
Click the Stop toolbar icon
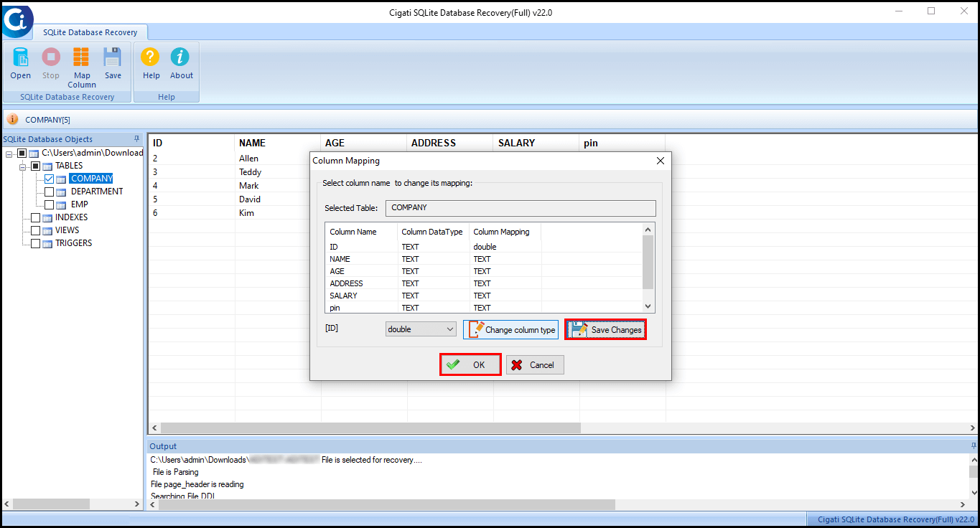[x=51, y=57]
